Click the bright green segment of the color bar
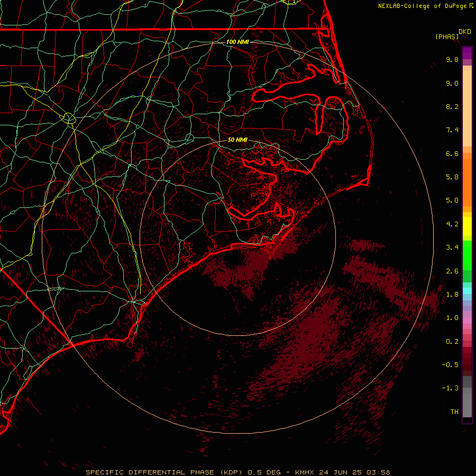 tap(467, 255)
